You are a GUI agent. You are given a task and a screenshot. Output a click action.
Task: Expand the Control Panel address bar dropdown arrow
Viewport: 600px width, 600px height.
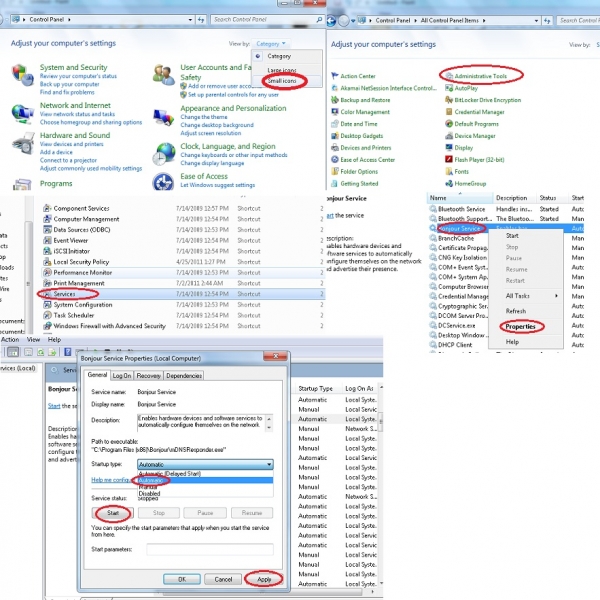[190, 20]
